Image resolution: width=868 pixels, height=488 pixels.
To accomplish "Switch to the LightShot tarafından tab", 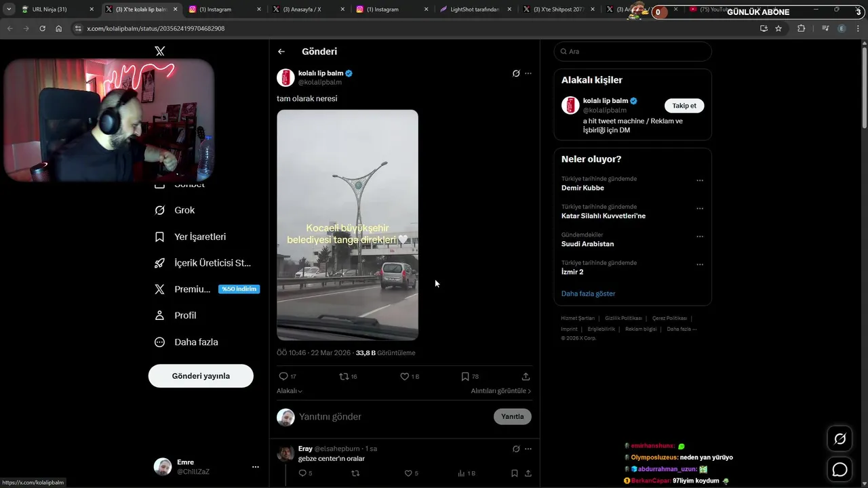I will click(475, 9).
